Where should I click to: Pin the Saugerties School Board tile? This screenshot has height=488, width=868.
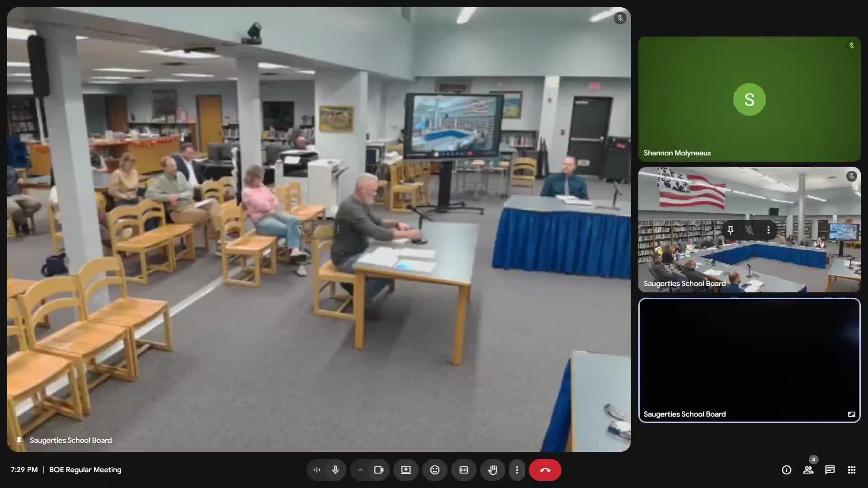(731, 230)
